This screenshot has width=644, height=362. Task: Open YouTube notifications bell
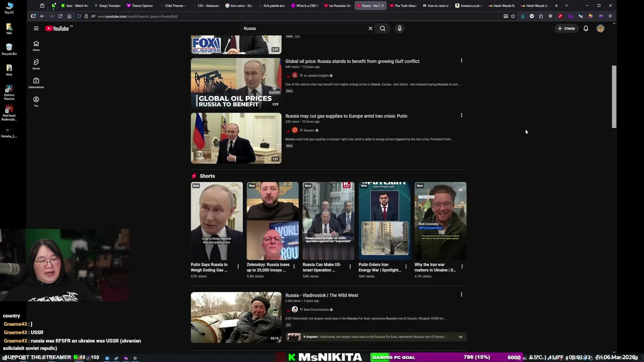pyautogui.click(x=586, y=29)
